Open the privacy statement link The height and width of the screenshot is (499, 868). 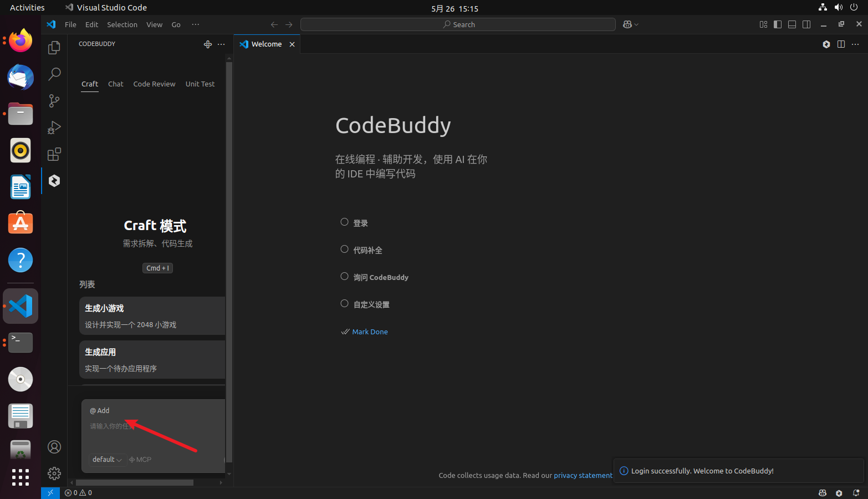(583, 476)
